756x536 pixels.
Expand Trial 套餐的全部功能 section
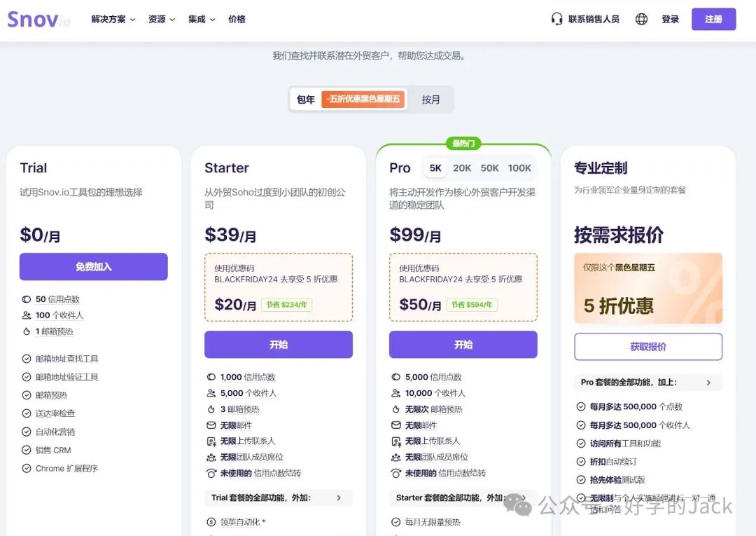point(278,498)
